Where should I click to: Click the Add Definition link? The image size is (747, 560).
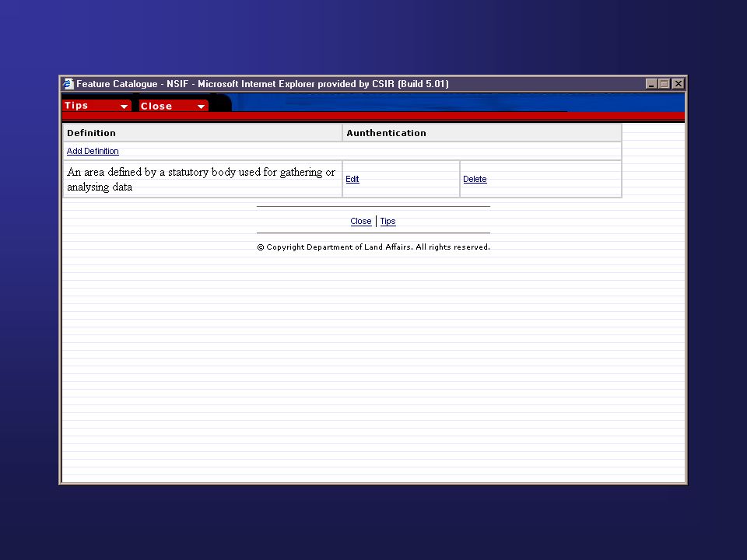[x=93, y=151]
